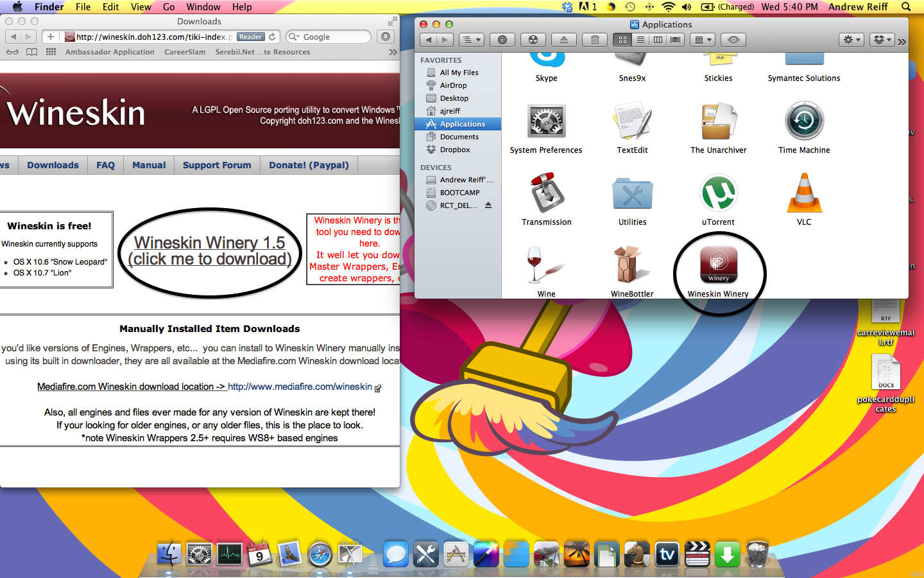The width and height of the screenshot is (924, 578).
Task: Open the Dropbox toolbar dropdown in Finder
Action: point(882,40)
